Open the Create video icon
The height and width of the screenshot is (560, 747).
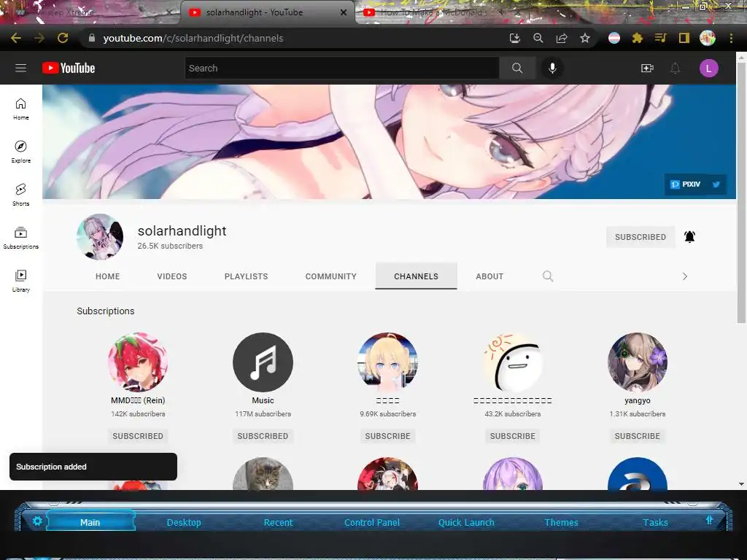click(x=647, y=68)
